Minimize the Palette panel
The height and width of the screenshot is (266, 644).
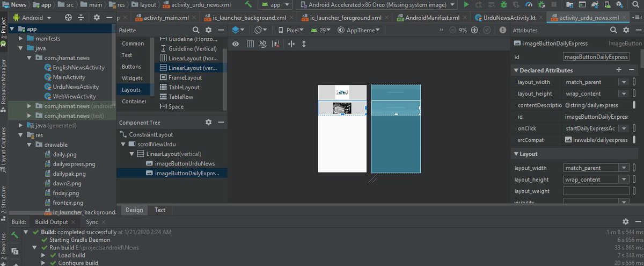[x=220, y=30]
